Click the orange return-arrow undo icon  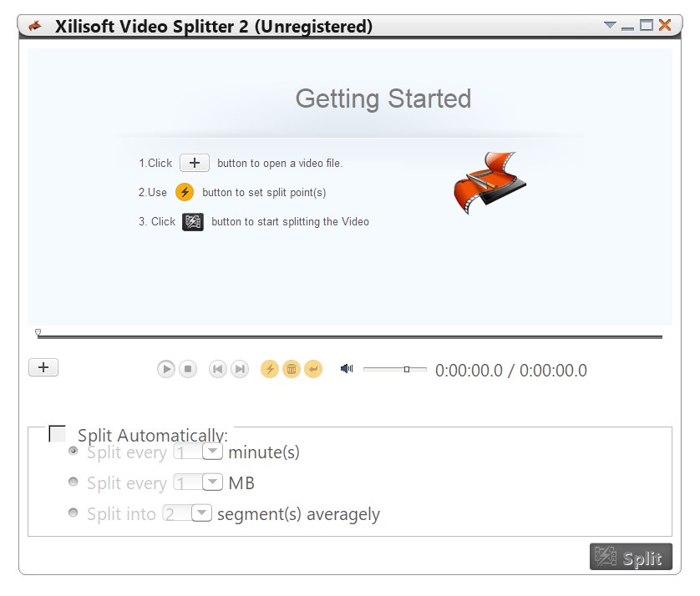point(313,370)
